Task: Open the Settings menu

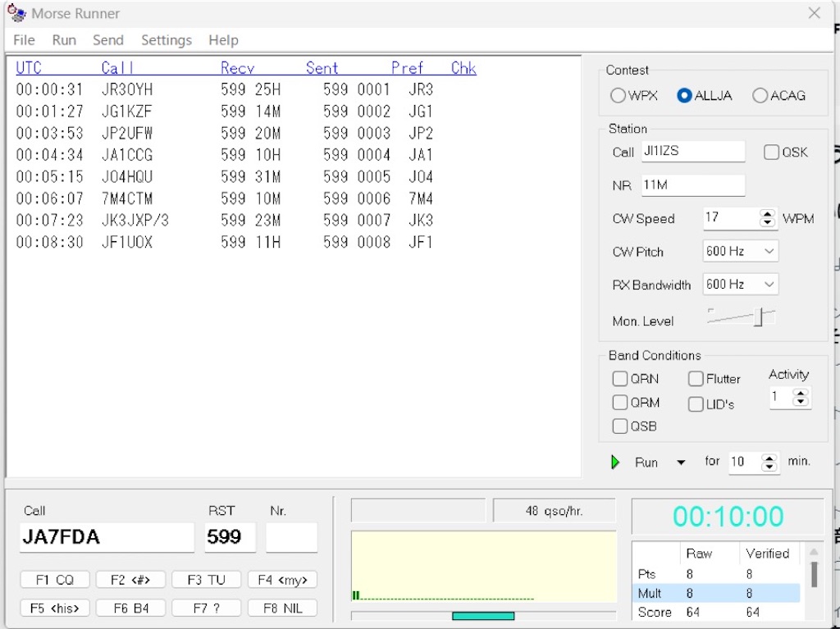Action: [x=166, y=40]
